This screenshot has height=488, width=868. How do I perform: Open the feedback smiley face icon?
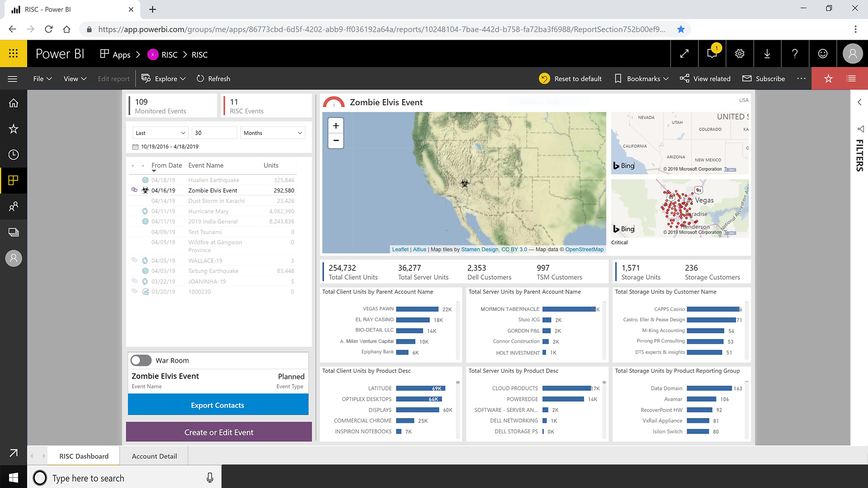(x=822, y=54)
